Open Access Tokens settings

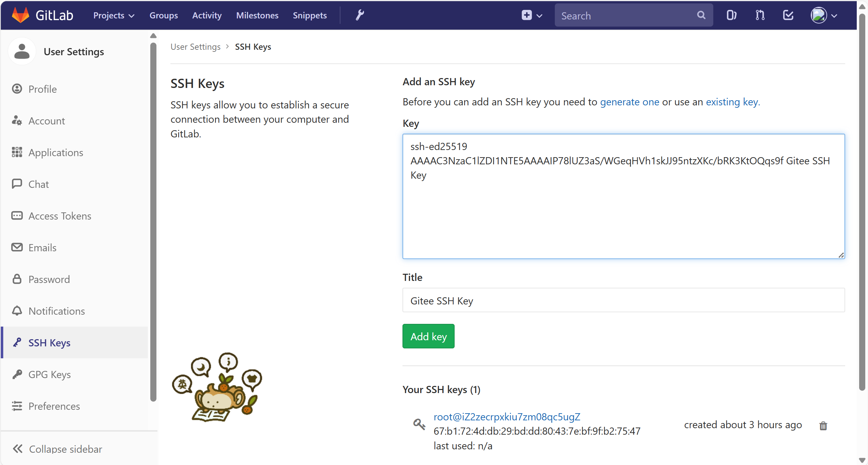(x=60, y=216)
